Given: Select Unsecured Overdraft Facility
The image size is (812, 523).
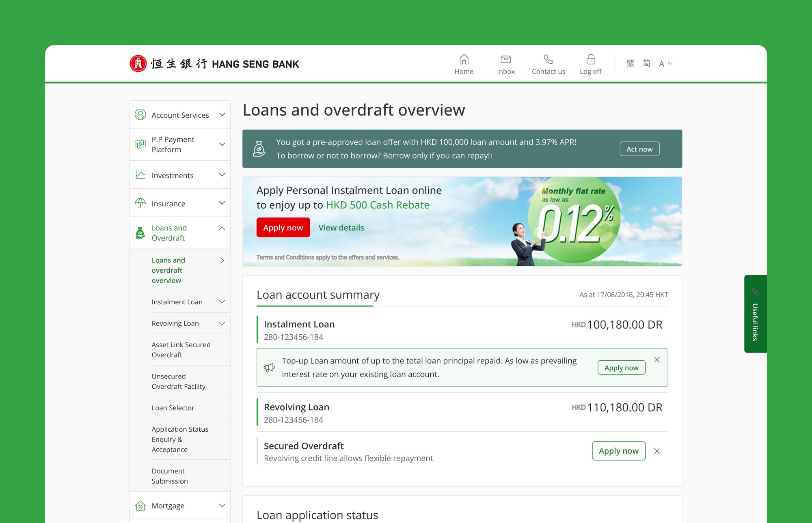Looking at the screenshot, I should pos(179,381).
